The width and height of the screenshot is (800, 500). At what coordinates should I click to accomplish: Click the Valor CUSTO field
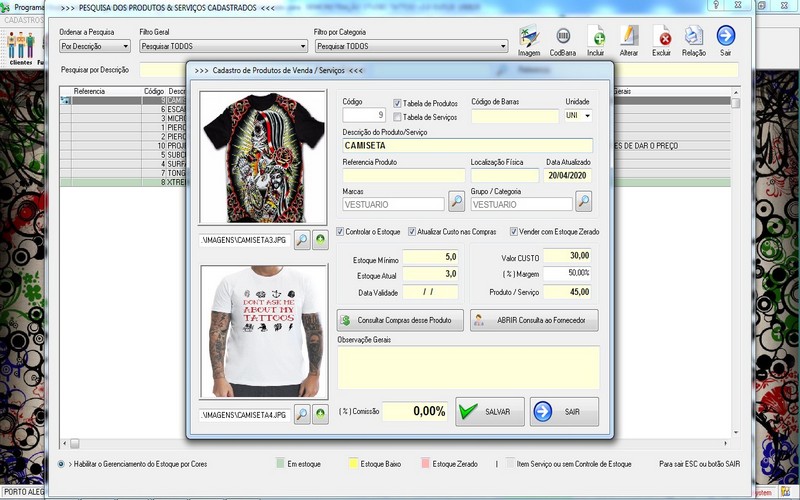point(567,256)
